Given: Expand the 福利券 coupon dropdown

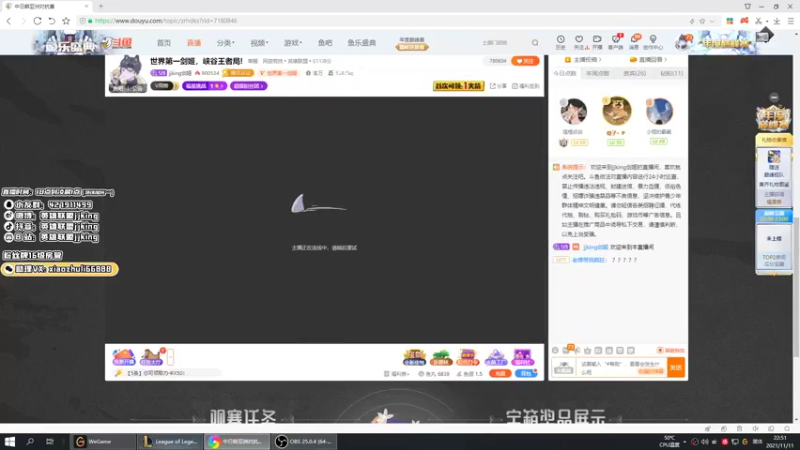Looking at the screenshot, I should [396, 373].
